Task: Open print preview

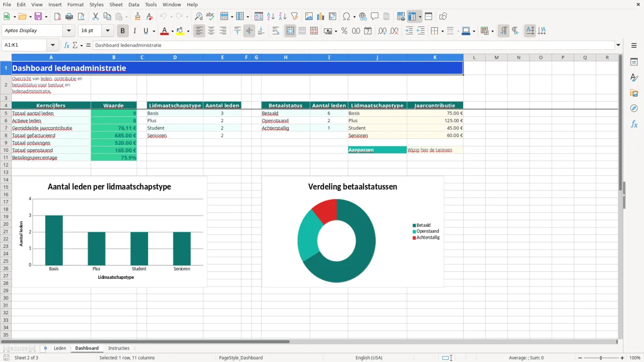Action: [81, 17]
